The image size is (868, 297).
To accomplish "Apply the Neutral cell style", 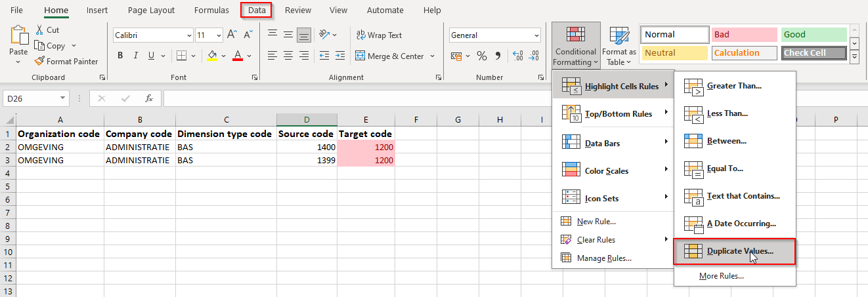I will click(674, 53).
